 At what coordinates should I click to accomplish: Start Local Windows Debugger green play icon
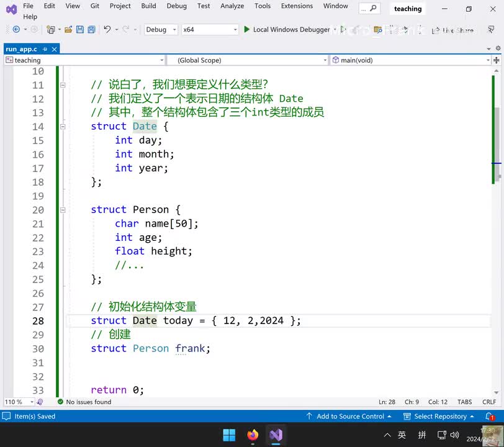point(246,30)
